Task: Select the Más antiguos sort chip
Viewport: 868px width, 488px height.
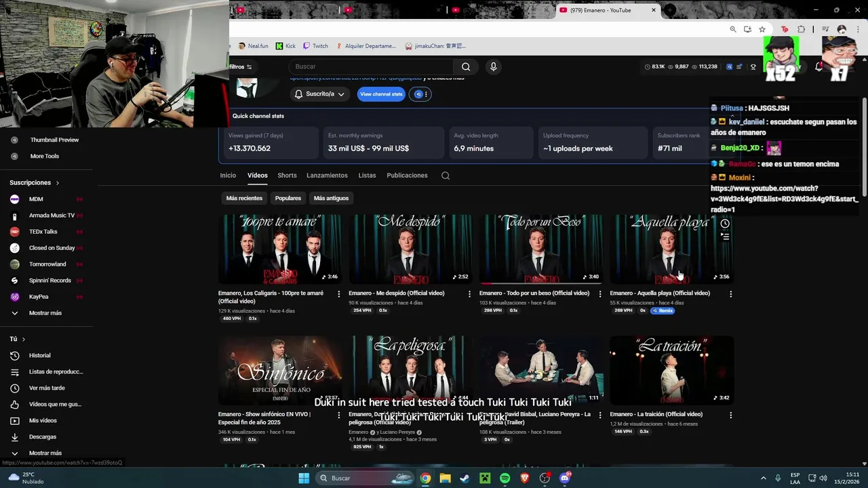Action: pos(331,198)
